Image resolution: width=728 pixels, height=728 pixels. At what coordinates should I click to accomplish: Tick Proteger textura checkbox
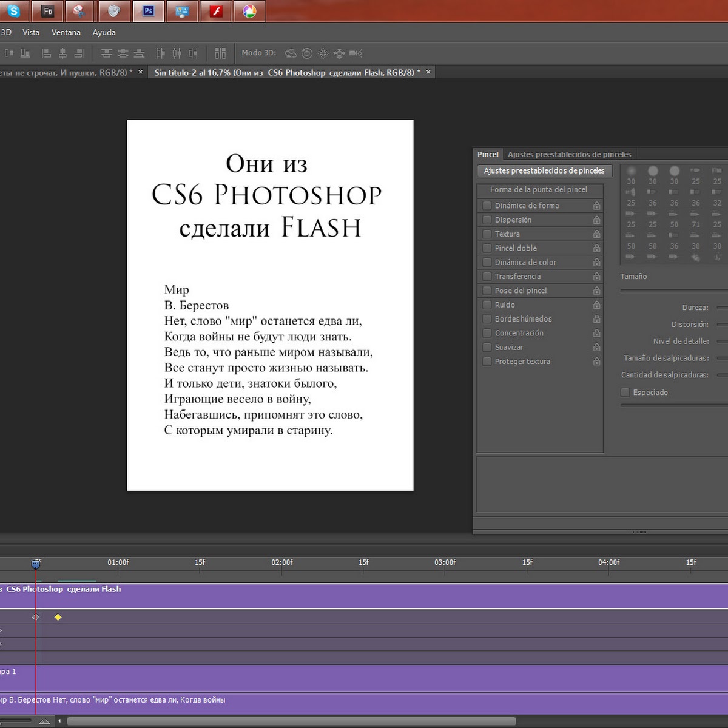click(487, 361)
